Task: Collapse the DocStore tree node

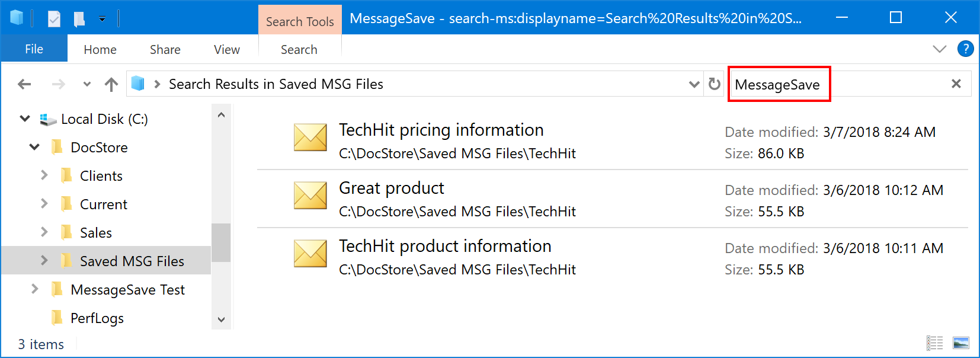Action: pos(34,147)
